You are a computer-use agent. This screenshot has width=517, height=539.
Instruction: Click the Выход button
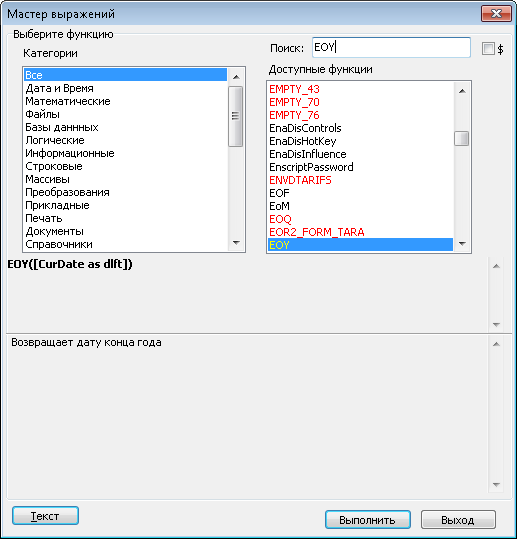pyautogui.click(x=458, y=520)
